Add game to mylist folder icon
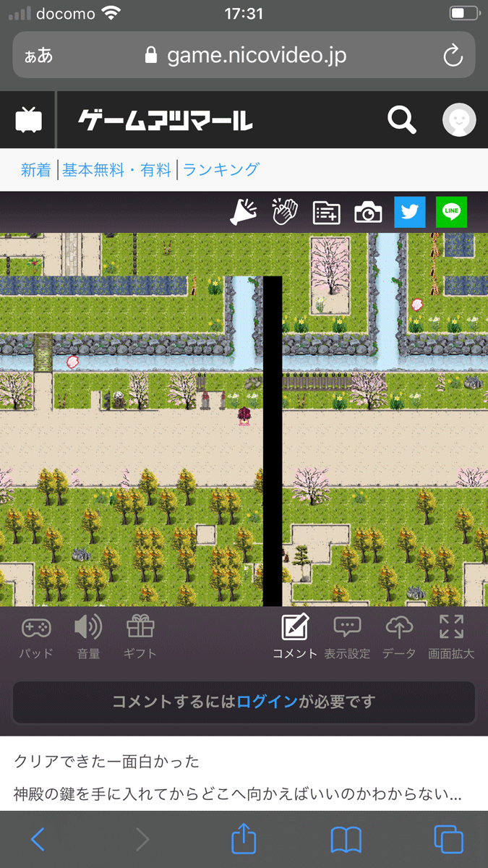 click(x=326, y=213)
